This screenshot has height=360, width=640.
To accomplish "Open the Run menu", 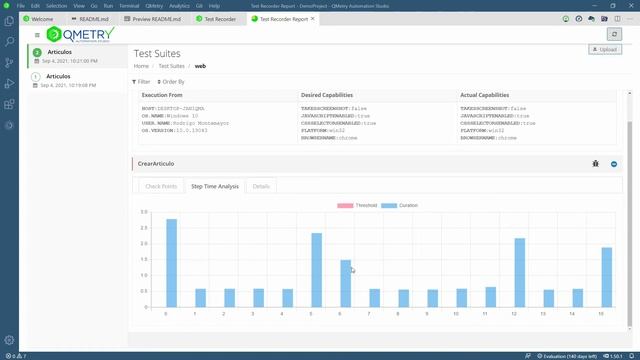I will tap(108, 6).
